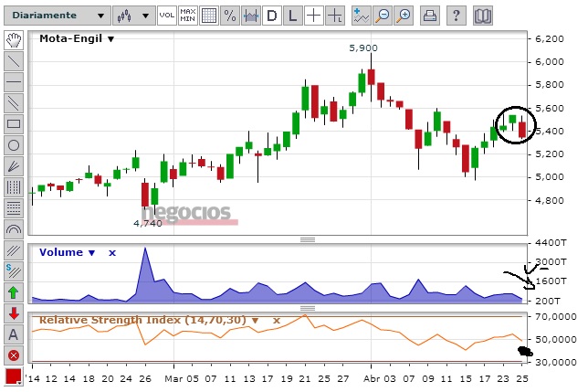Select the S speed lines tool

coord(14,271)
